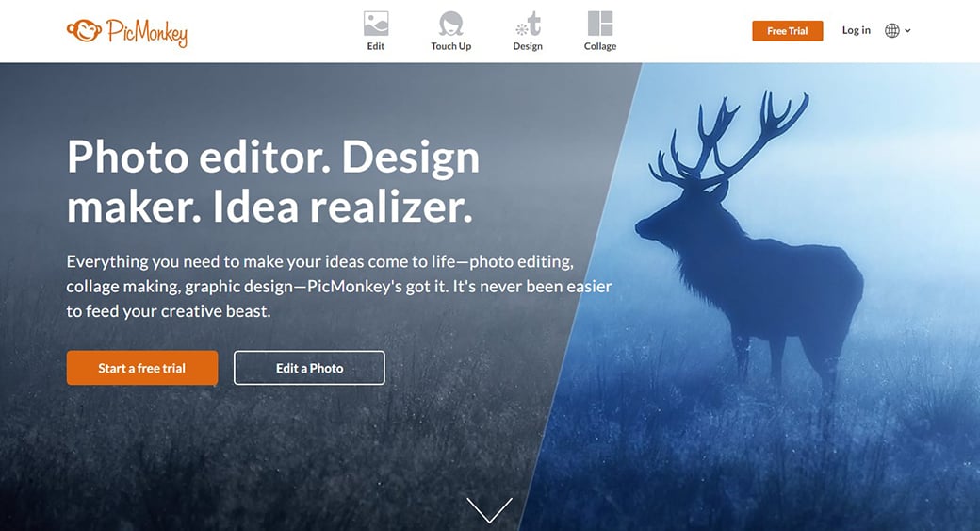Click the down chevron at page bottom

(x=489, y=509)
